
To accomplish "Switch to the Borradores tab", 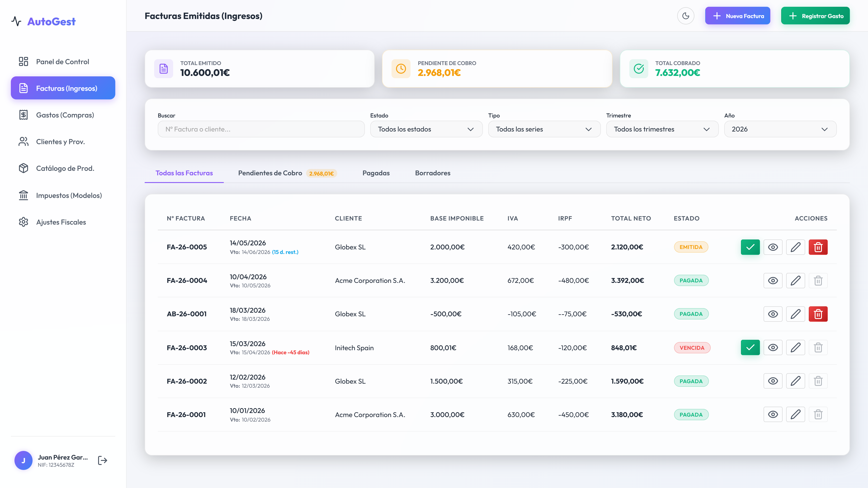I will (x=433, y=173).
